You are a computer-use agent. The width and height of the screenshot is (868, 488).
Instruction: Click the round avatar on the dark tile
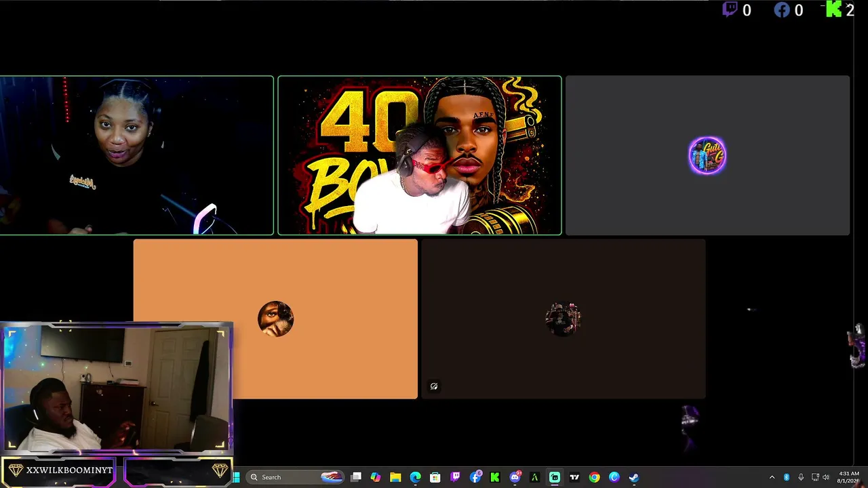click(563, 319)
